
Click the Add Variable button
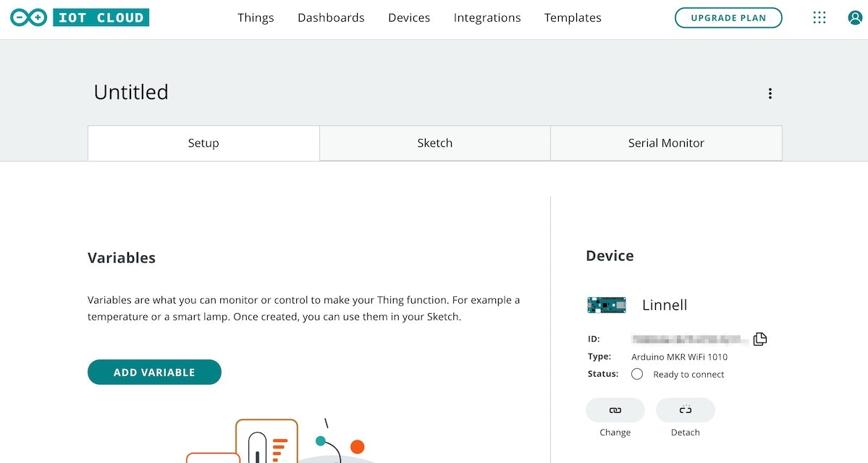[154, 372]
